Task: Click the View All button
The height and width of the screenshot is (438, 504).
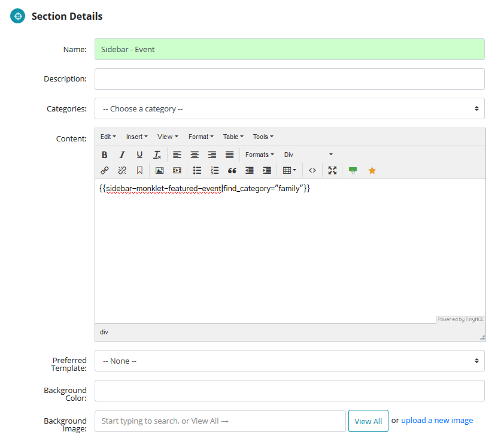Action: (368, 421)
